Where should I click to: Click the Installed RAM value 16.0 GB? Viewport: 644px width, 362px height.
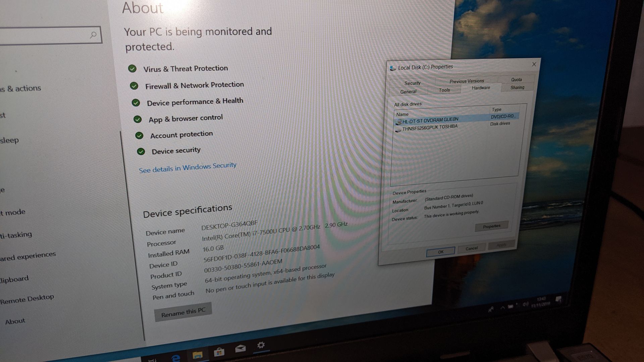tap(213, 249)
